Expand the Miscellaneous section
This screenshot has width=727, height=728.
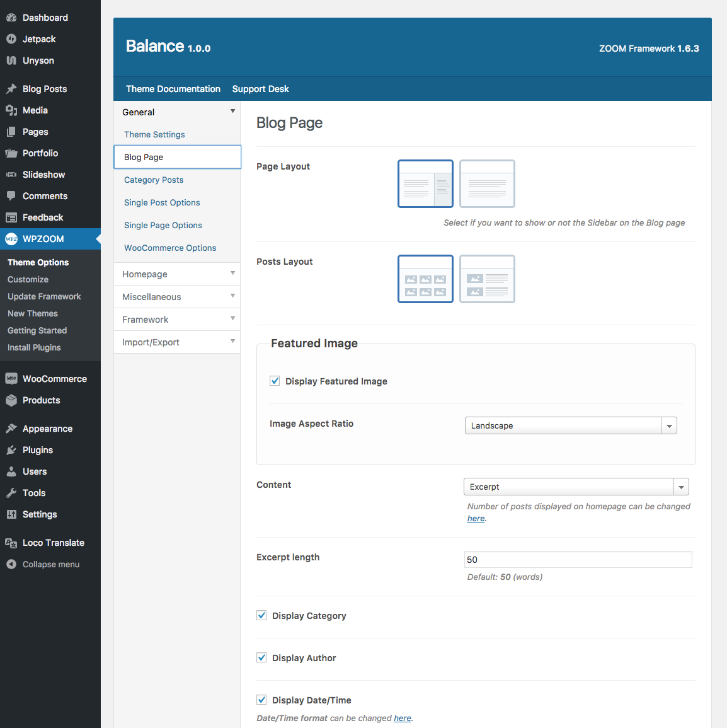click(x=177, y=297)
